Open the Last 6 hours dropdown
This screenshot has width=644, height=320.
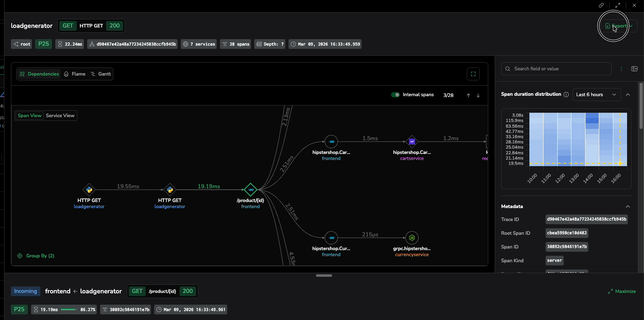596,95
